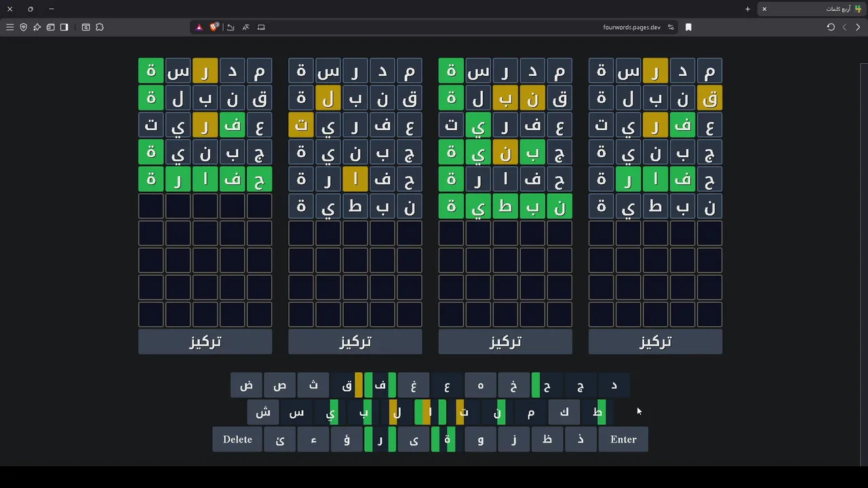
Task: Bookmark this page with the bookmark icon
Action: point(688,27)
